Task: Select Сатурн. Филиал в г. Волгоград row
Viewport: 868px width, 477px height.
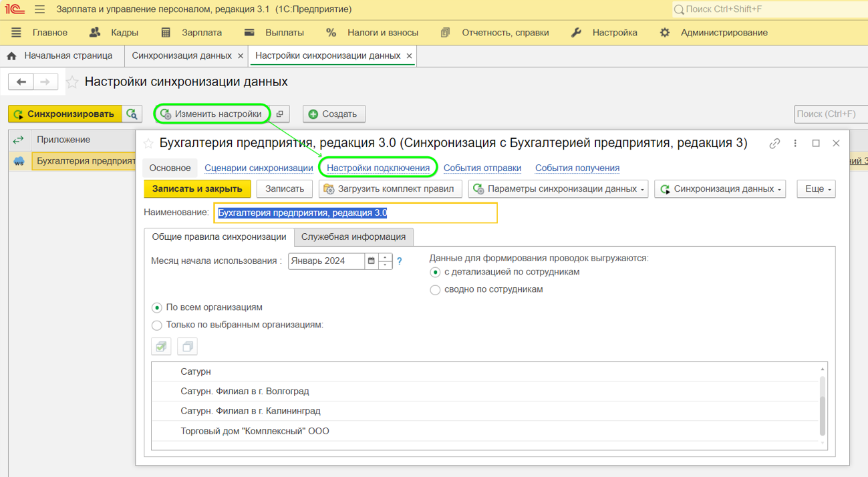Action: pos(485,391)
